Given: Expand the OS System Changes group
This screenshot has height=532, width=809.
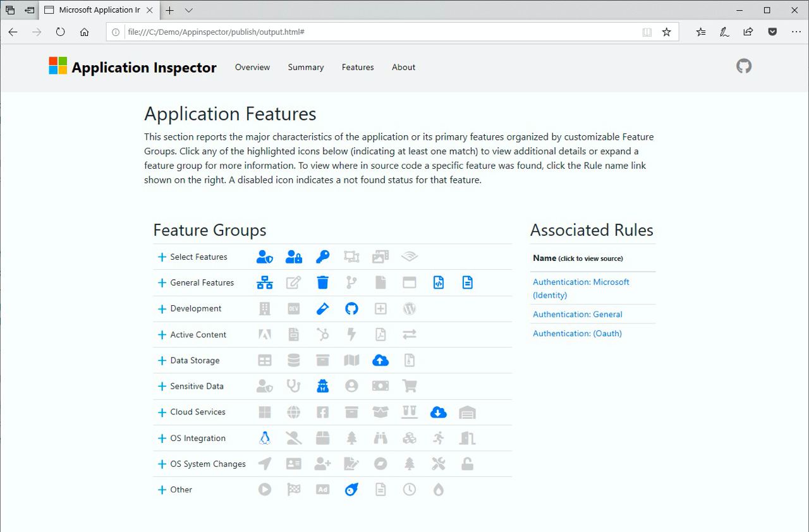Looking at the screenshot, I should click(x=162, y=464).
